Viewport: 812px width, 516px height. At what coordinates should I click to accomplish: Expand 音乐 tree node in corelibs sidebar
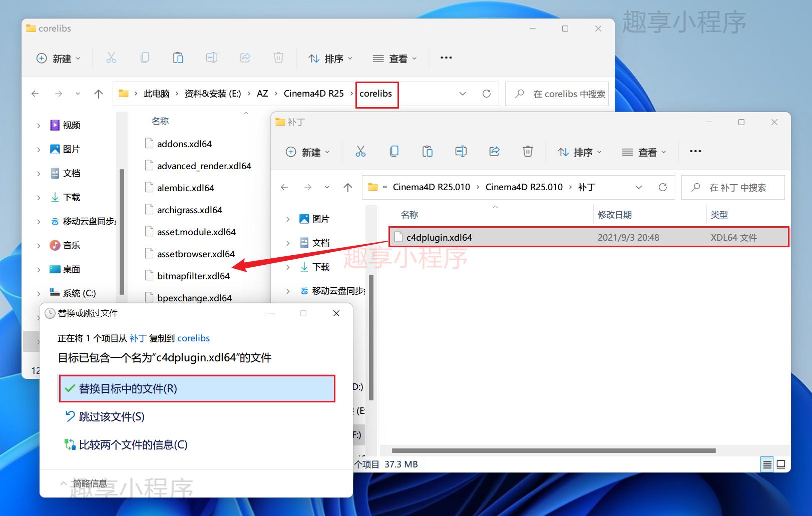click(x=39, y=245)
